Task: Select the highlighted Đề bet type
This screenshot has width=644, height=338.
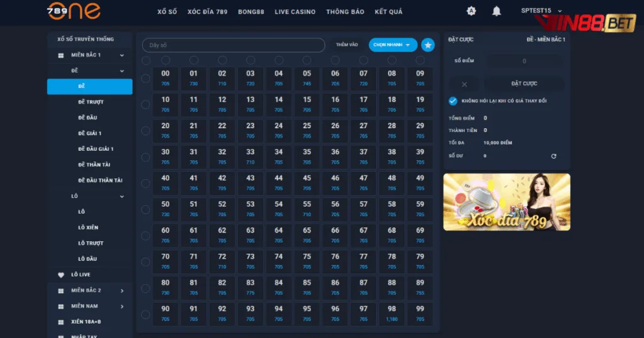Action: (x=89, y=87)
